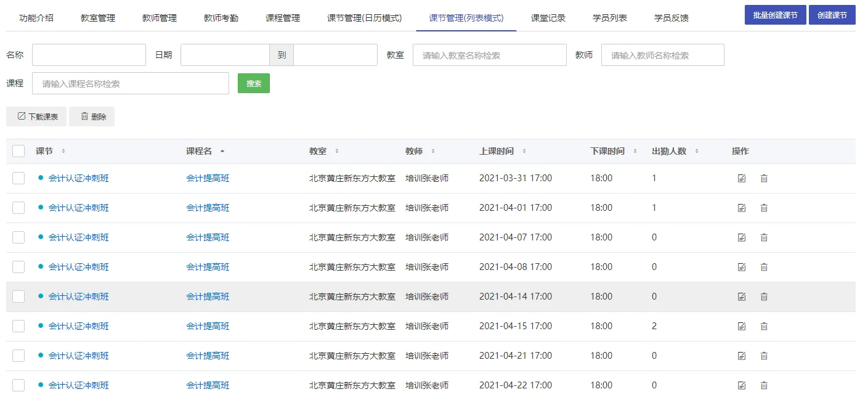The height and width of the screenshot is (397, 868).
Task: Open 会计提高班 course link for 2021-04-01 lesson
Action: pyautogui.click(x=208, y=208)
